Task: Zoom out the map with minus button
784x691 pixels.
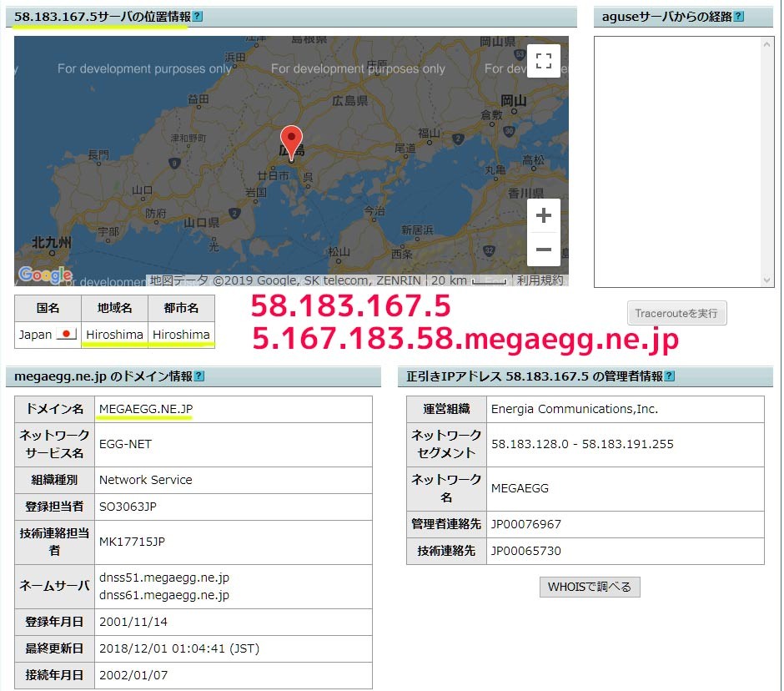Action: point(544,250)
